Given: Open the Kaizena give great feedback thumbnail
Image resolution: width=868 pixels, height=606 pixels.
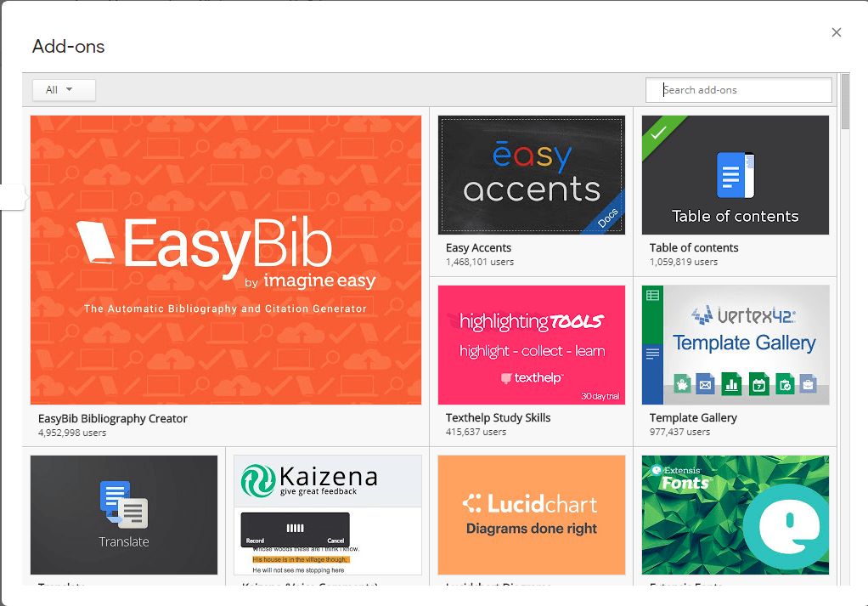Looking at the screenshot, I should [328, 515].
